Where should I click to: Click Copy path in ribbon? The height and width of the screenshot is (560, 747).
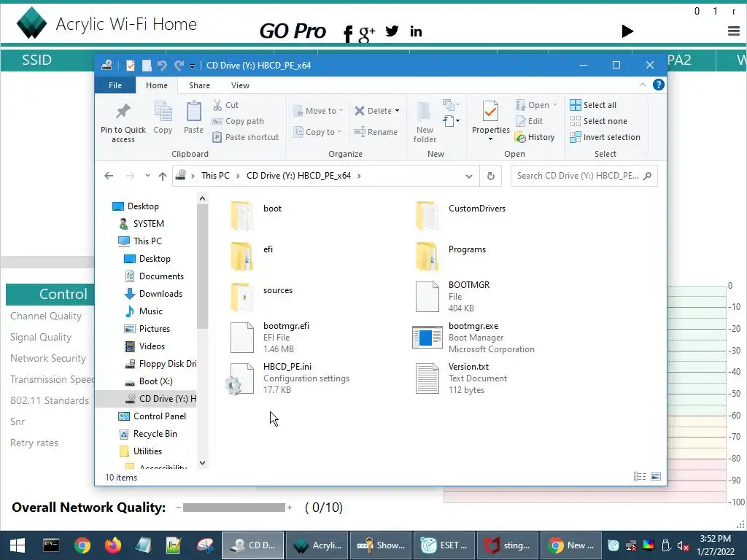click(239, 121)
